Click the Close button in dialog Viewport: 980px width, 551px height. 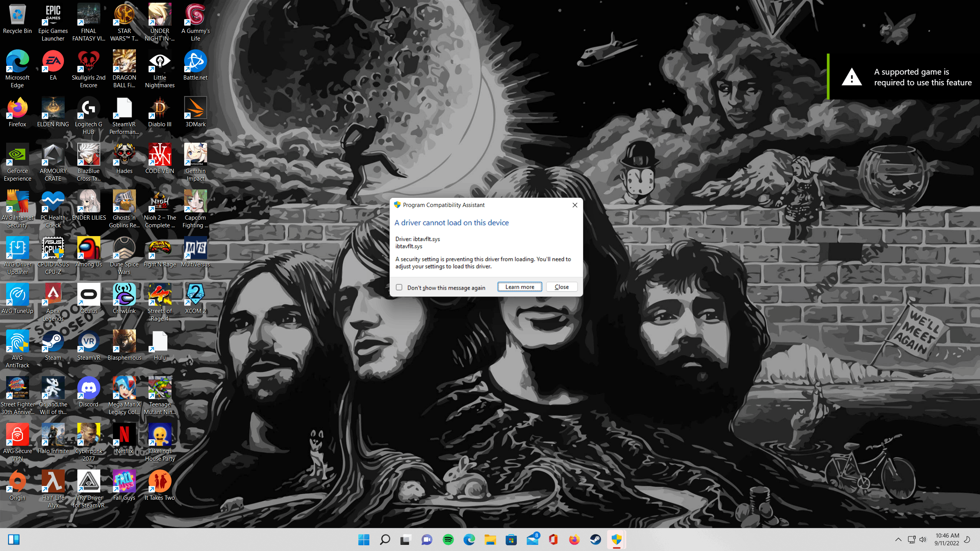(561, 287)
